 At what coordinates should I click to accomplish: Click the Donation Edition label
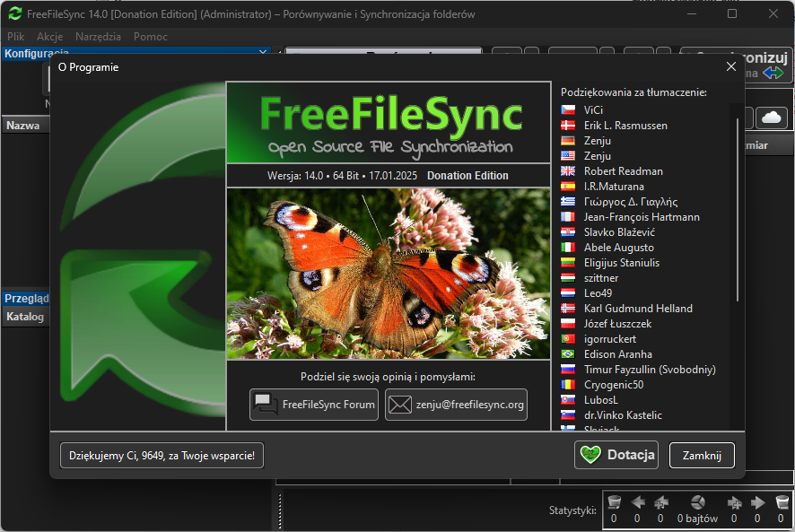coord(467,176)
